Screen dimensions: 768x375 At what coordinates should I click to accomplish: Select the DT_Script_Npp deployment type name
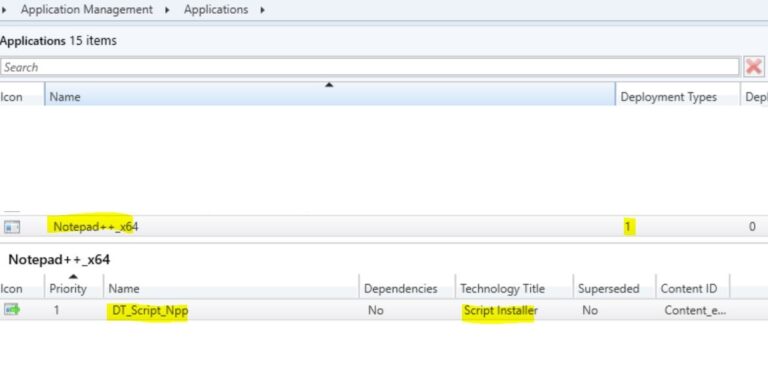pos(150,310)
